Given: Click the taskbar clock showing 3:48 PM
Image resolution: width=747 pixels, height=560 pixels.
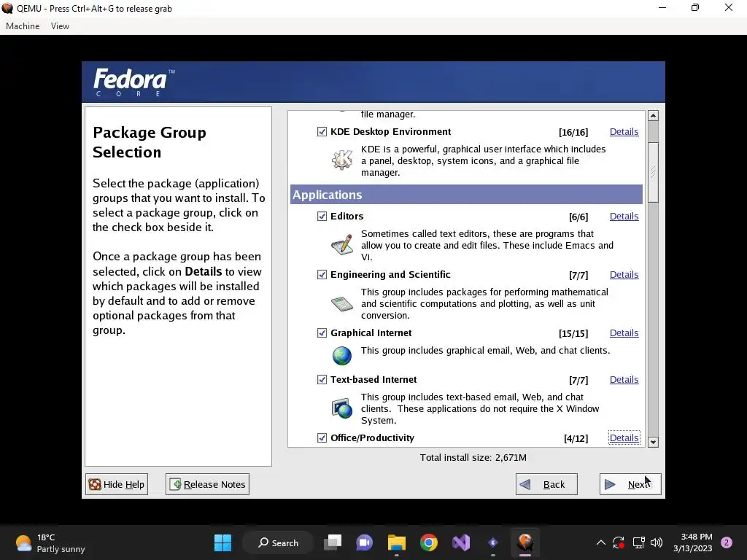Looking at the screenshot, I should (x=693, y=542).
